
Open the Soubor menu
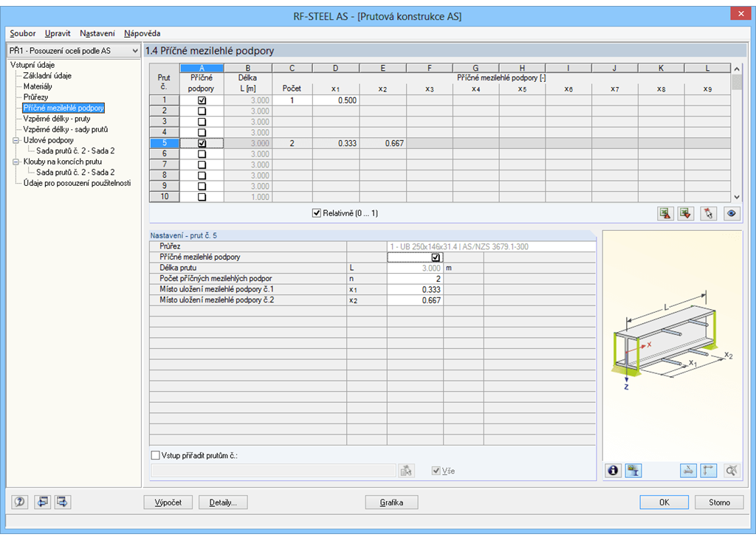[23, 33]
